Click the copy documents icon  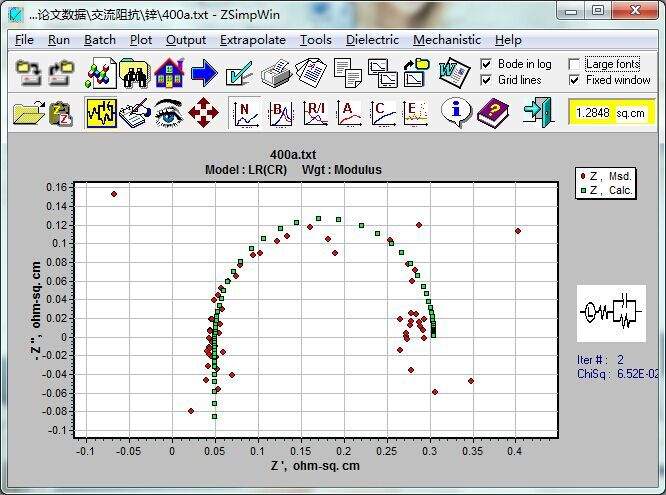[x=347, y=73]
